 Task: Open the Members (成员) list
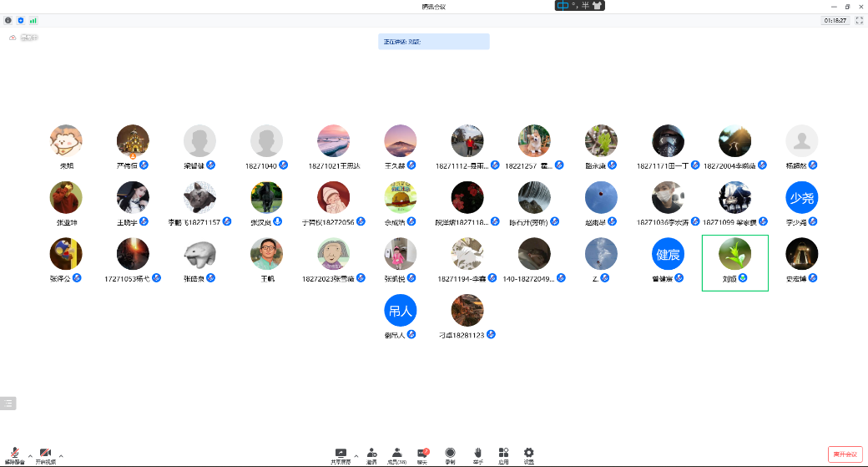(396, 454)
